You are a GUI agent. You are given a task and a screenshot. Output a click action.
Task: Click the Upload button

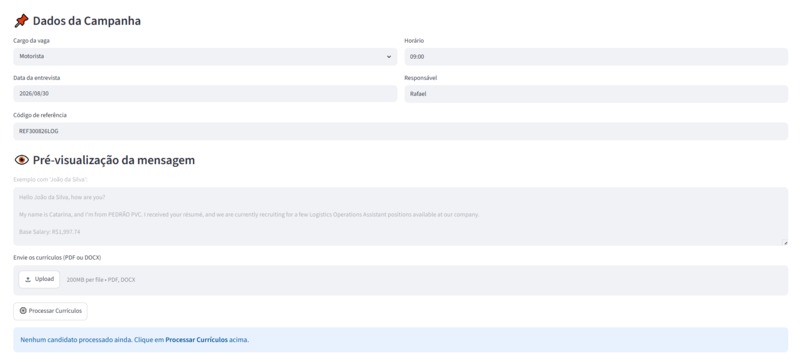40,279
